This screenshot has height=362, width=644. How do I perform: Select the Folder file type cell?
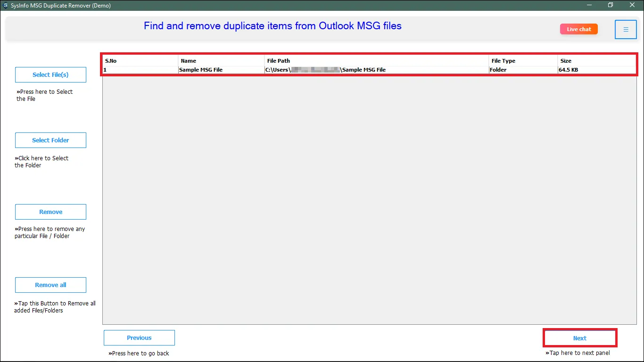pyautogui.click(x=523, y=70)
